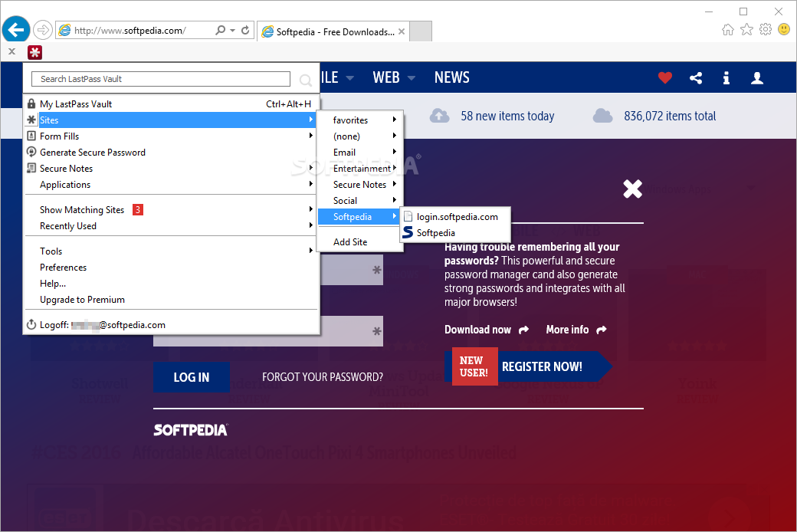Open Social folder in Sites submenu

tap(360, 201)
